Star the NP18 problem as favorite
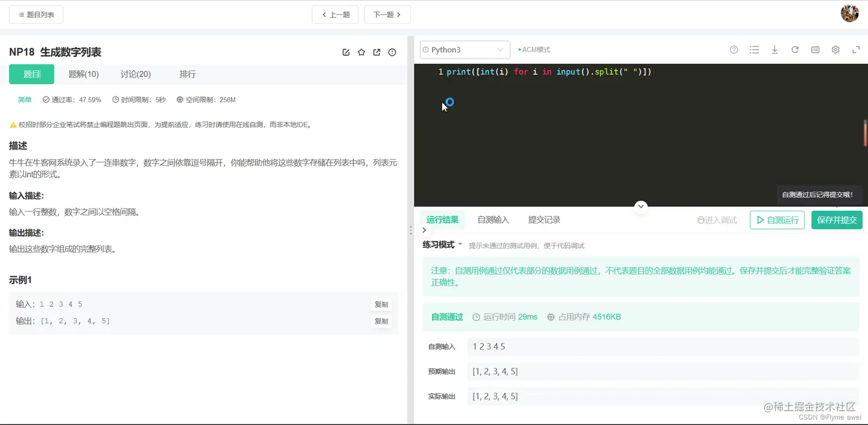This screenshot has height=425, width=868. (x=361, y=52)
